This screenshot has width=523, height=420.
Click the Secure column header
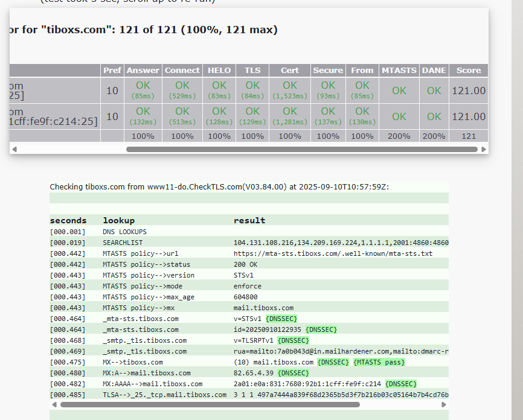click(x=328, y=71)
